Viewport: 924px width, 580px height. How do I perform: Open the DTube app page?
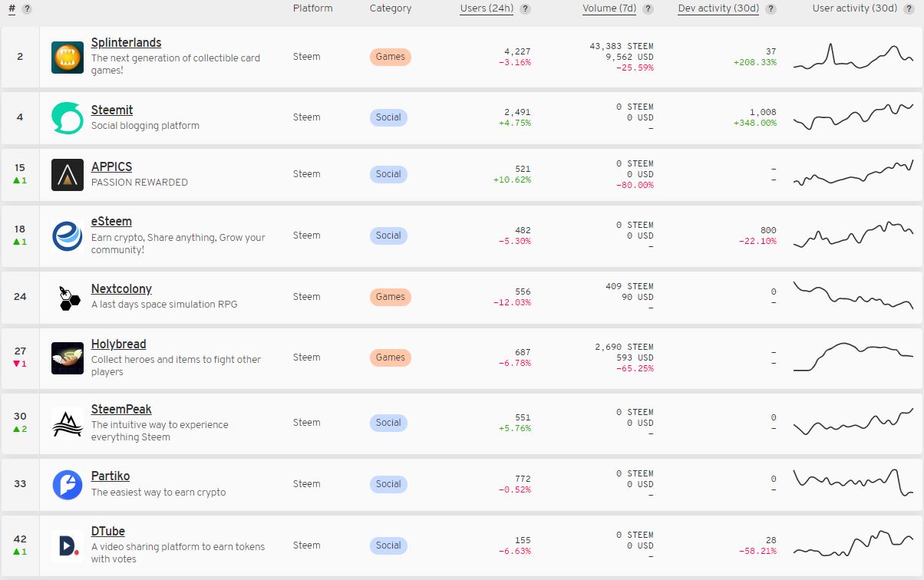click(108, 532)
